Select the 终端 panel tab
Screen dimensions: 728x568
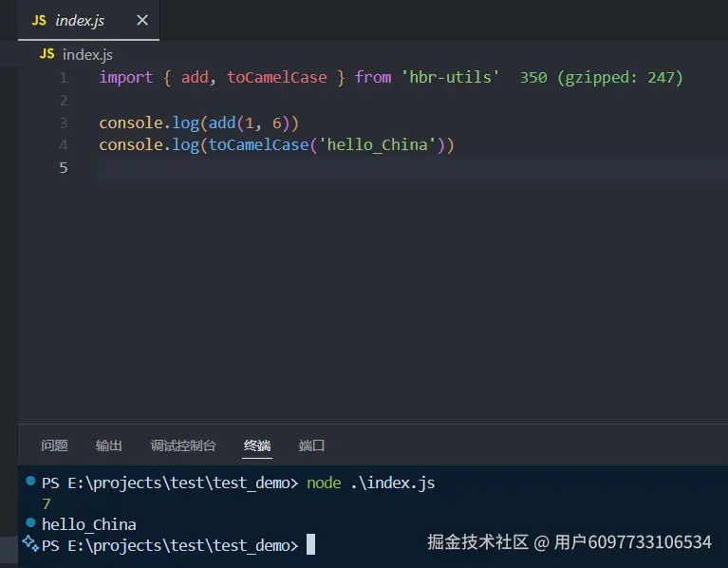257,445
